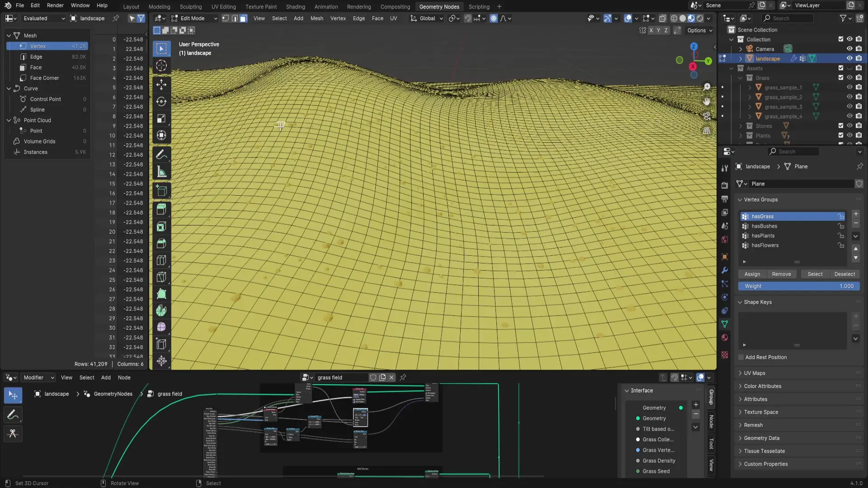This screenshot has height=488, width=868.
Task: Toggle visibility of grass_sample_2
Action: pyautogui.click(x=850, y=97)
